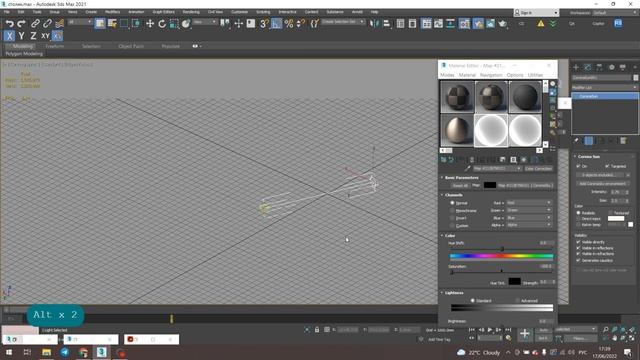Restrict transform to Z axis

[33, 36]
